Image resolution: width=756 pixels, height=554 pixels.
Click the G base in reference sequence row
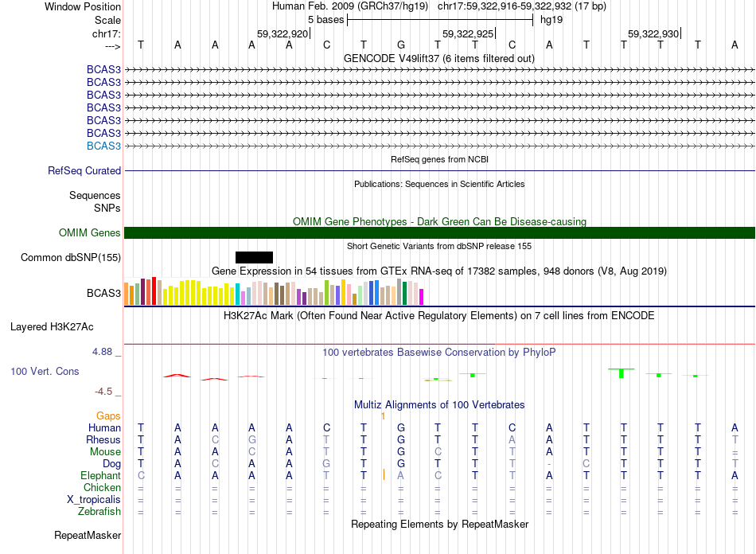[400, 45]
